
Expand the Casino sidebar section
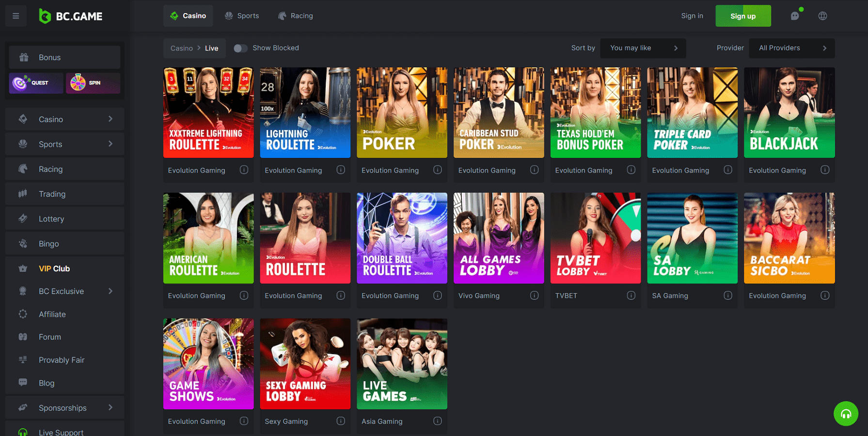[x=64, y=119]
